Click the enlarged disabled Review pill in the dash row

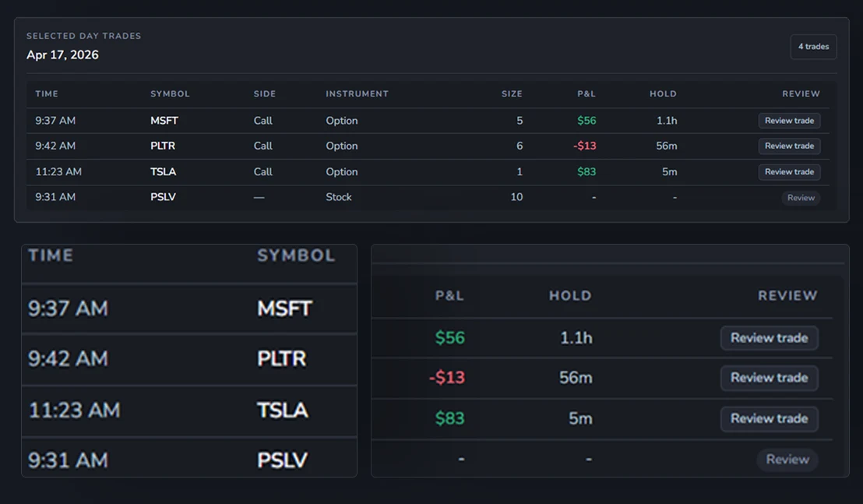point(787,460)
